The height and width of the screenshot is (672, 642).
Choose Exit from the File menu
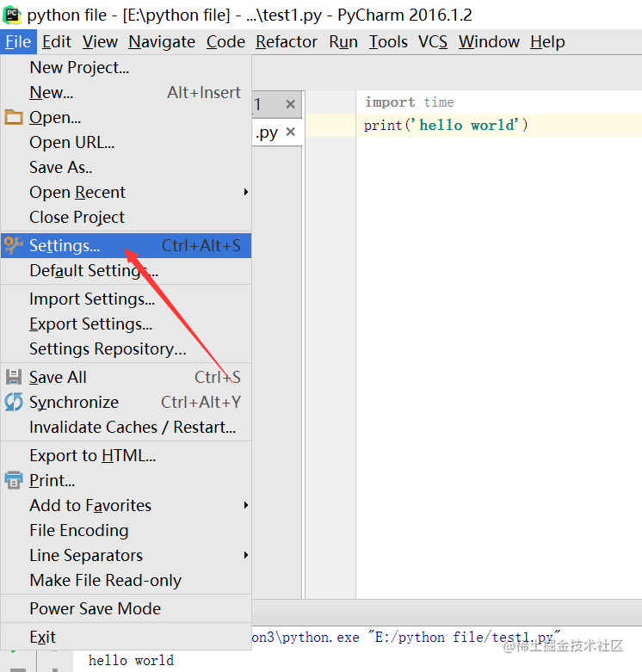pyautogui.click(x=126, y=637)
